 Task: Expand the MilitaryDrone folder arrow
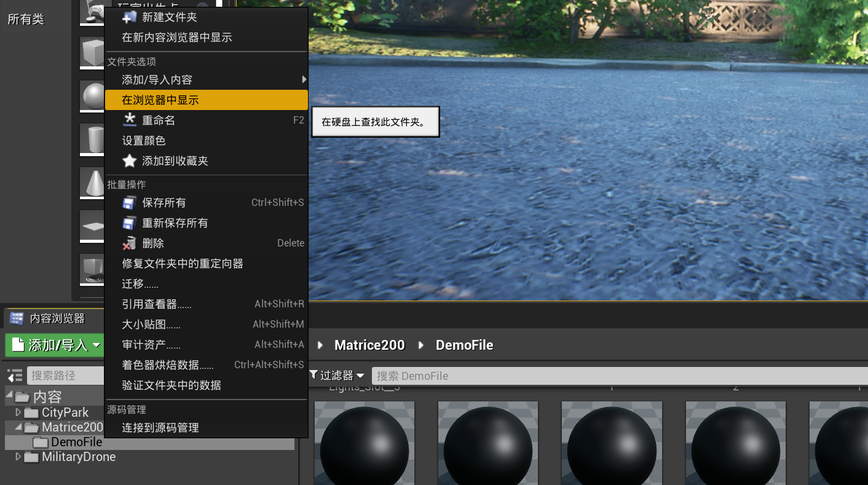pyautogui.click(x=18, y=457)
